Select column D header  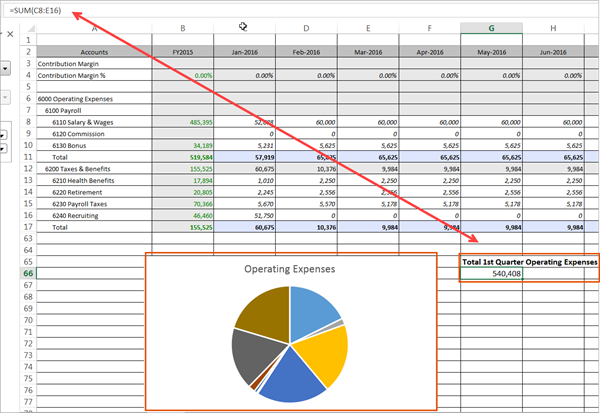306,28
